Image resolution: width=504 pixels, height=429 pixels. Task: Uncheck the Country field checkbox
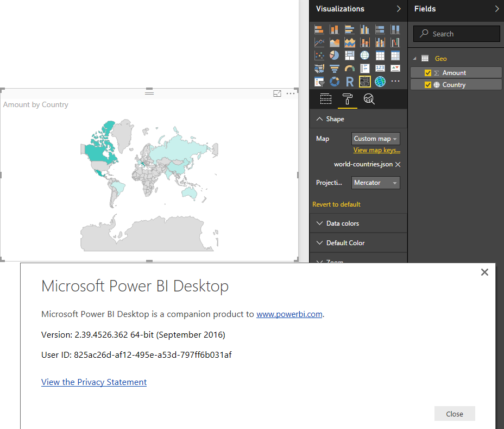point(428,85)
